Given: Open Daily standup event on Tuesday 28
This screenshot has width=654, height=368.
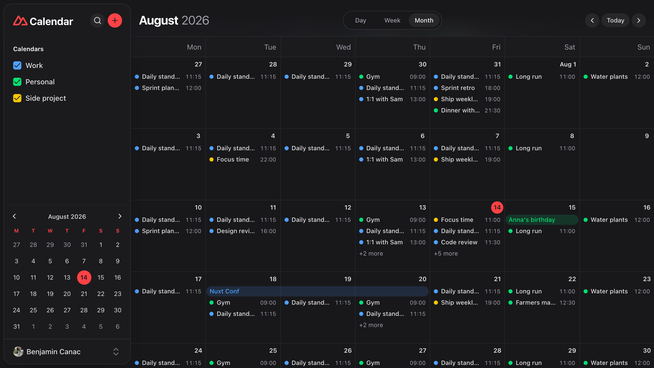Looking at the screenshot, I should [243, 77].
